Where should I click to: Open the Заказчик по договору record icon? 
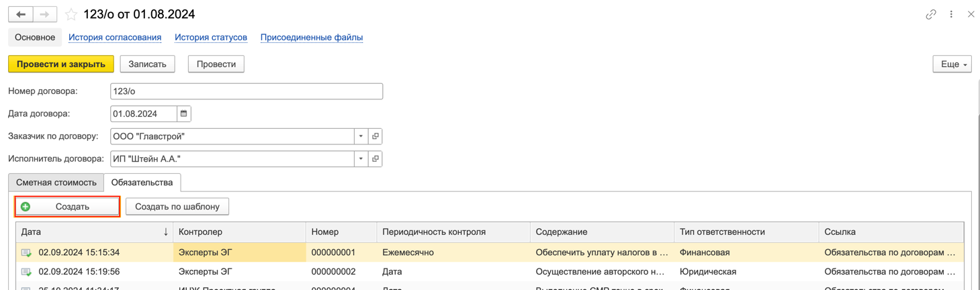[x=375, y=136]
